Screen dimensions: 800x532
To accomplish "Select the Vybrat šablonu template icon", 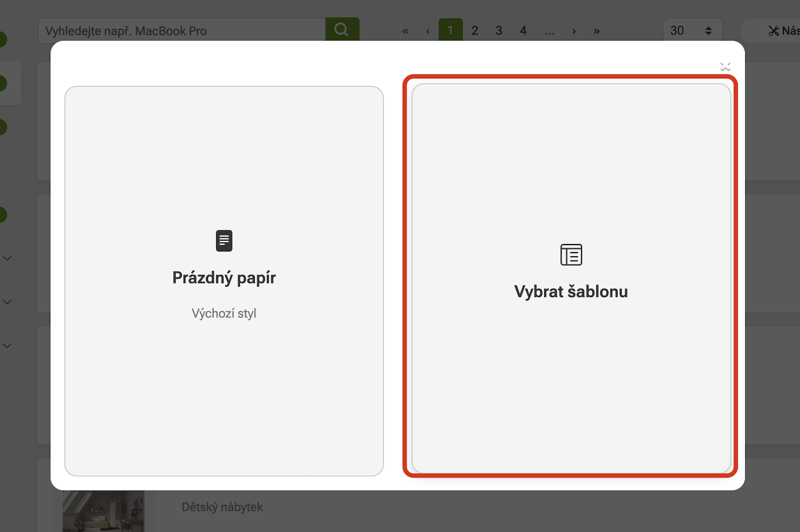I will click(x=571, y=255).
